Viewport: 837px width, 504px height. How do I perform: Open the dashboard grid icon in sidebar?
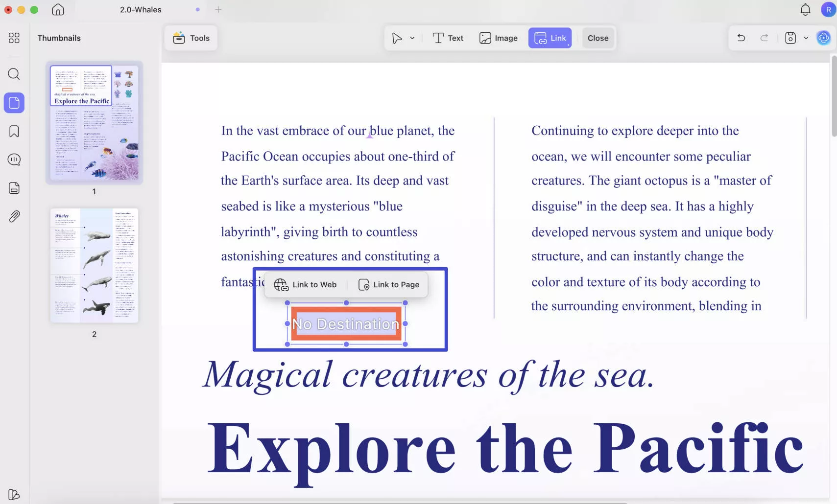14,38
